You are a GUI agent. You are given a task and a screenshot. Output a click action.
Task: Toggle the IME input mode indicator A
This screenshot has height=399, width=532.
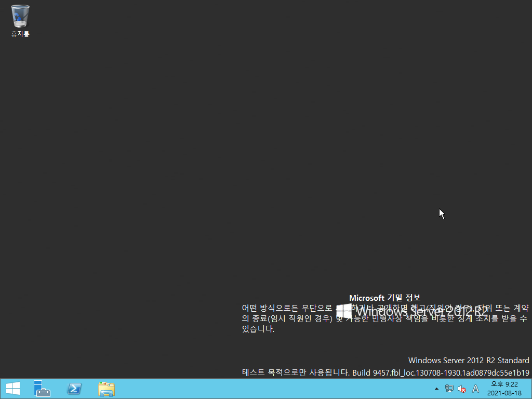coord(476,389)
